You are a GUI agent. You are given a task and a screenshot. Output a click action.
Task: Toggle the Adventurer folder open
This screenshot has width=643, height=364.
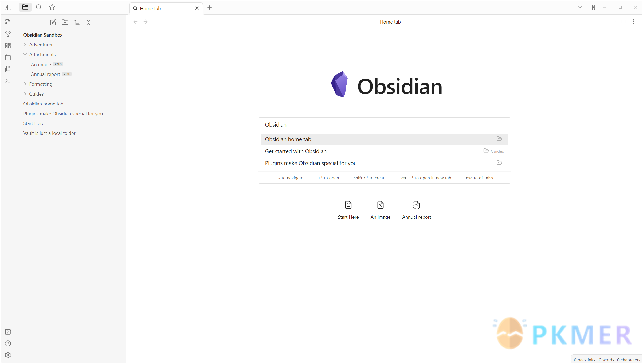[25, 44]
